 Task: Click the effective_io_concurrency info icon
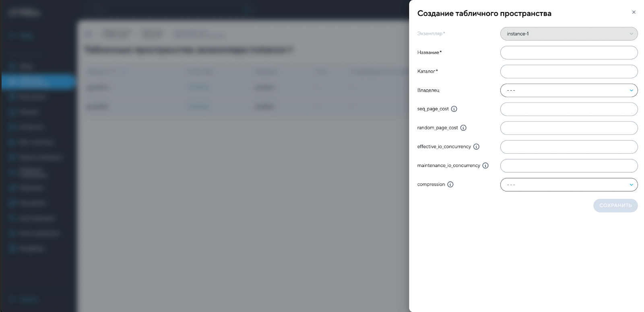476,147
